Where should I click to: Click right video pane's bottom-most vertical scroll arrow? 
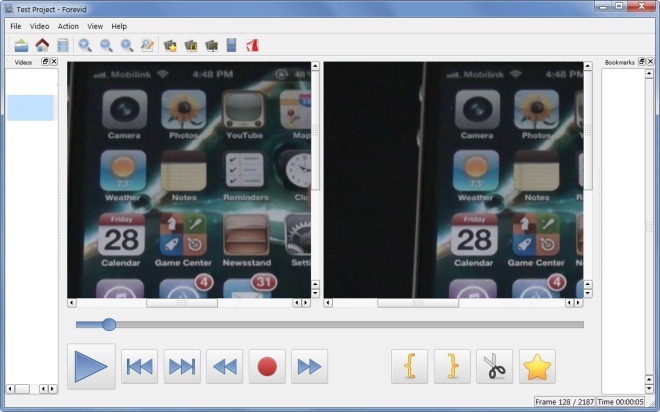[x=588, y=293]
